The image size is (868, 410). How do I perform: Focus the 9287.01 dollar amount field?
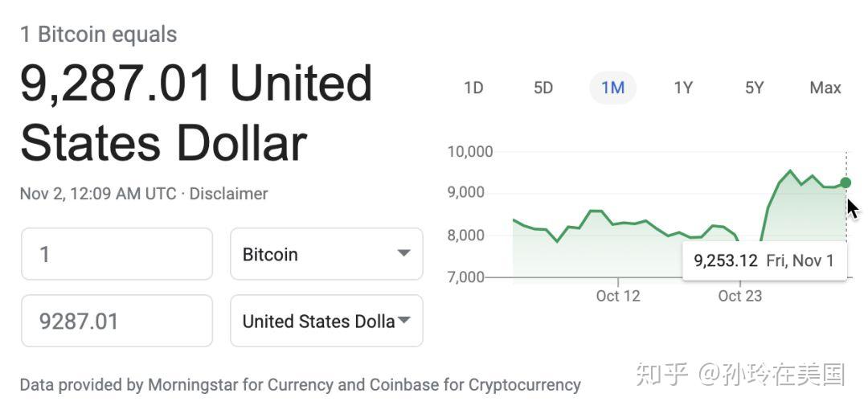pyautogui.click(x=117, y=321)
